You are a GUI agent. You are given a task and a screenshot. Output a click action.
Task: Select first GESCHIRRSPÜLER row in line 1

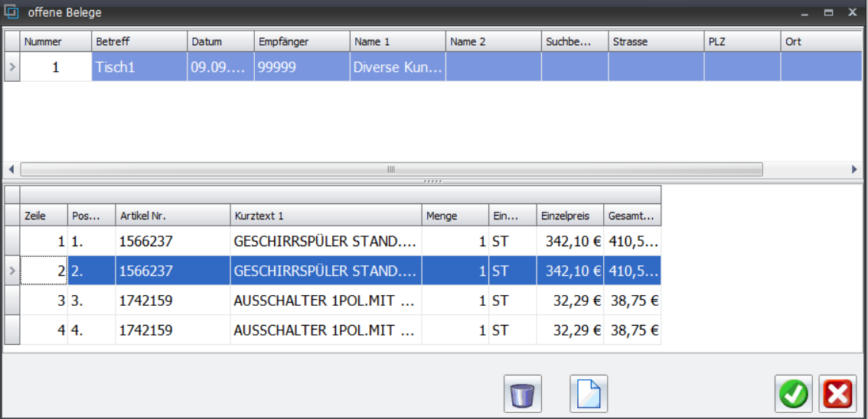(325, 242)
